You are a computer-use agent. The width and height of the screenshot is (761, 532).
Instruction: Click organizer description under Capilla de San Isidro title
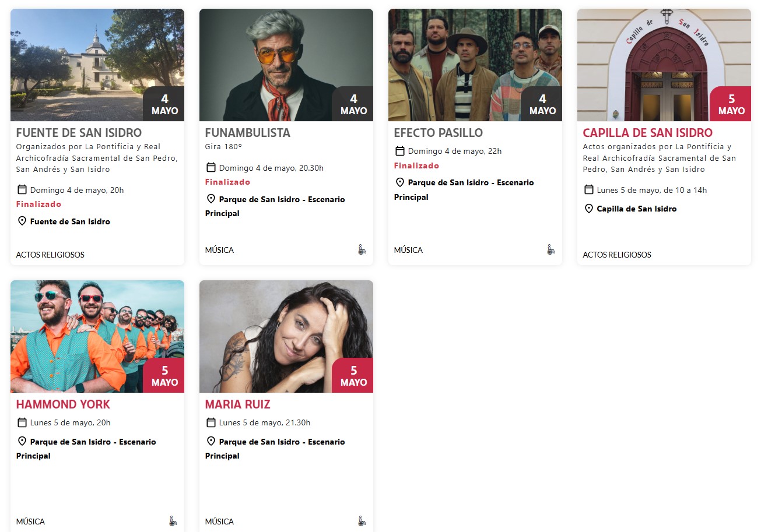point(660,158)
